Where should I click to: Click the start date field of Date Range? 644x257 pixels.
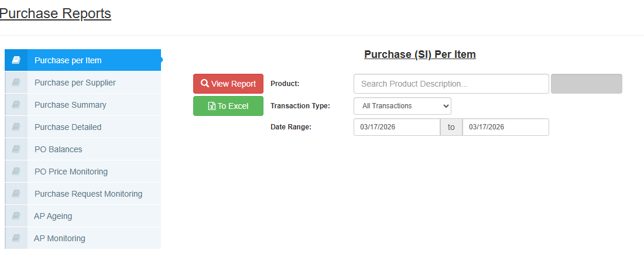397,127
